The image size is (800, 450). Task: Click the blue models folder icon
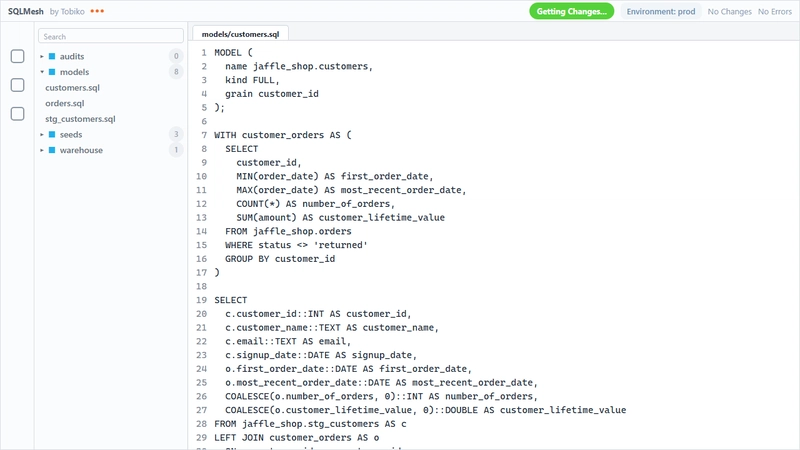[52, 72]
